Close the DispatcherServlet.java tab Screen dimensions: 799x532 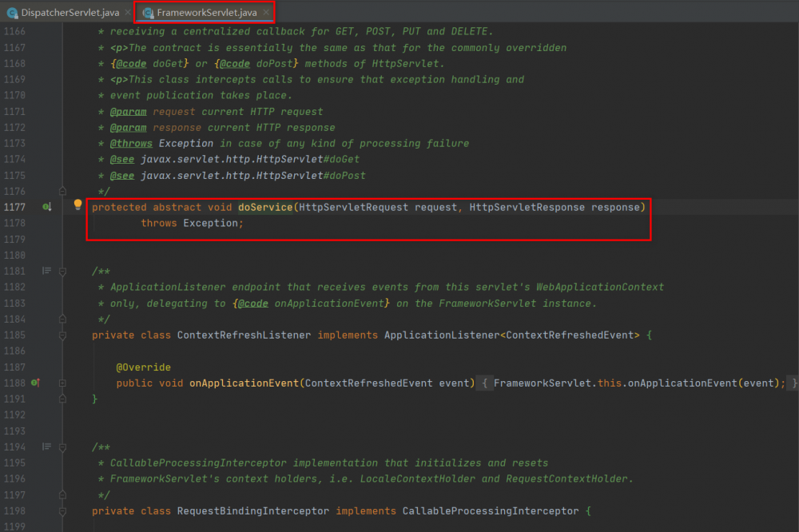pyautogui.click(x=128, y=12)
